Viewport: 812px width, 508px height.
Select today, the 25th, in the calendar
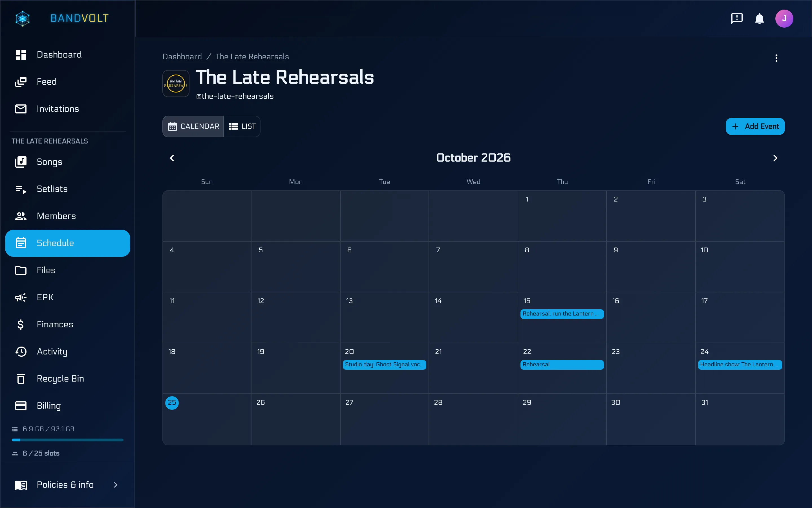click(172, 402)
